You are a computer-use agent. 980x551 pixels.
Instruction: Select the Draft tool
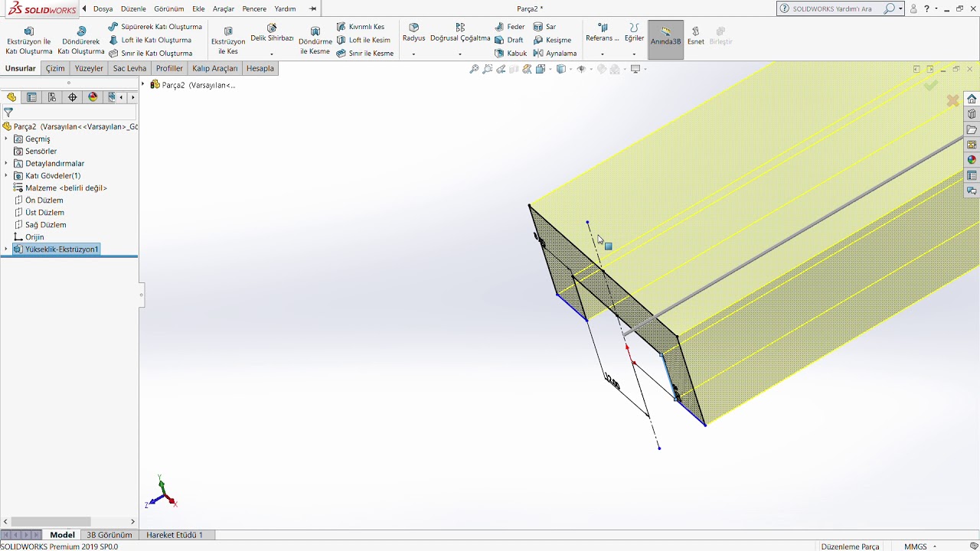[x=509, y=40]
